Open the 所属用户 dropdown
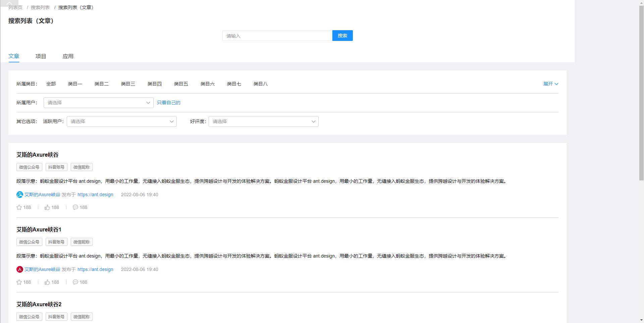The image size is (644, 323). [x=99, y=103]
